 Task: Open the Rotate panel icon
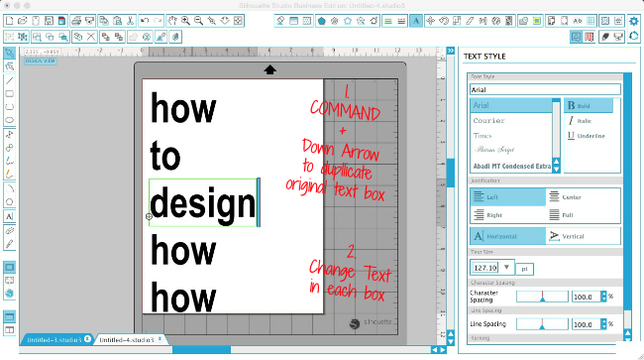(444, 21)
